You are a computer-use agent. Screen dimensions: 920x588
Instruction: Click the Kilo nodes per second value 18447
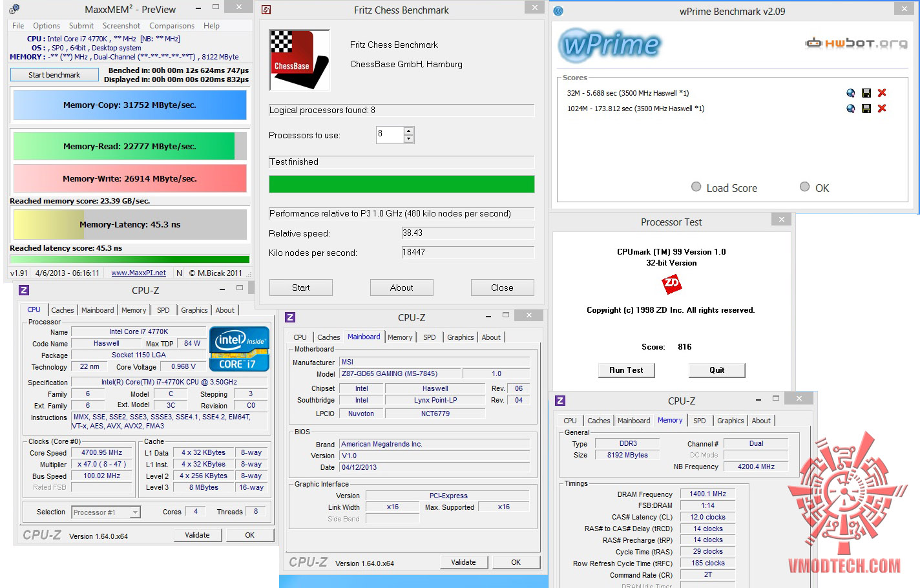[468, 253]
